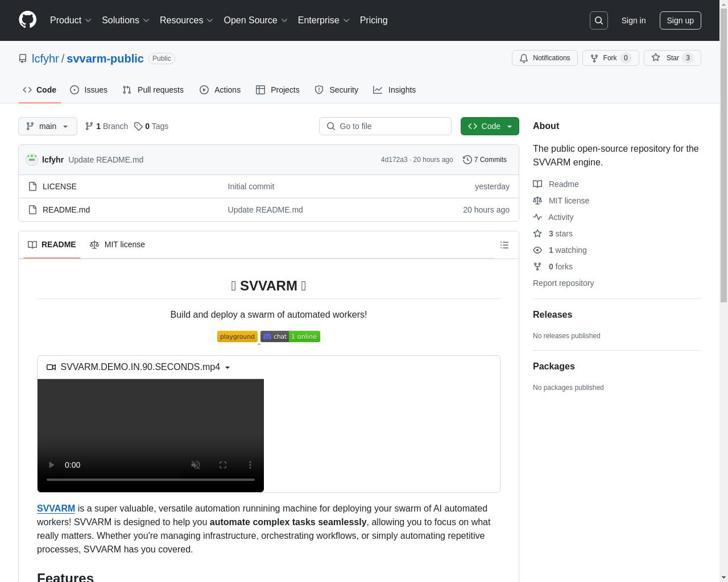
Task: Open the Packages heading link
Action: pyautogui.click(x=553, y=366)
